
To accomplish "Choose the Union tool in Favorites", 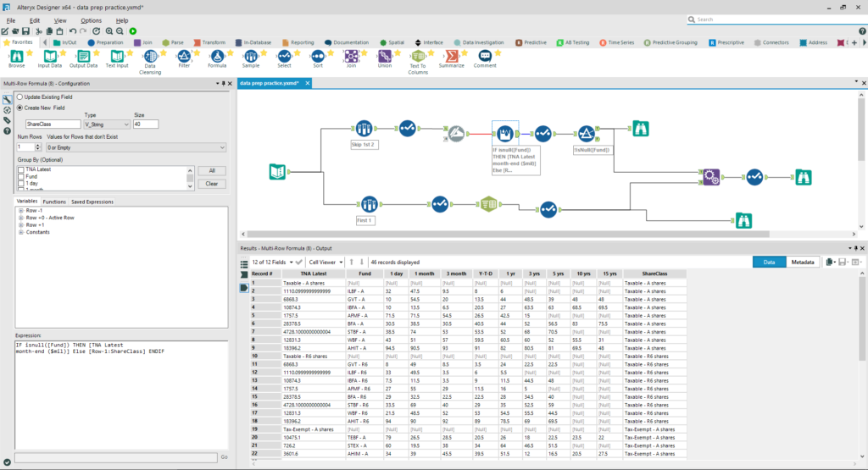I will [385, 57].
